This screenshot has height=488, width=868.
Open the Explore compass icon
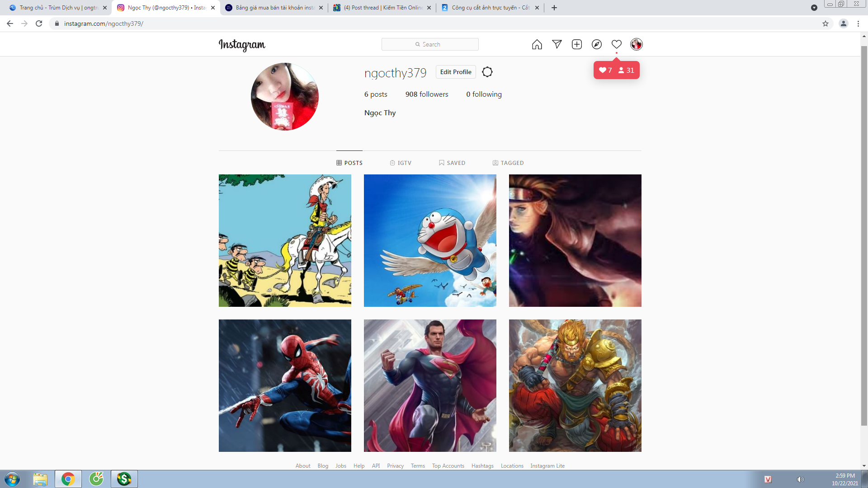[596, 44]
